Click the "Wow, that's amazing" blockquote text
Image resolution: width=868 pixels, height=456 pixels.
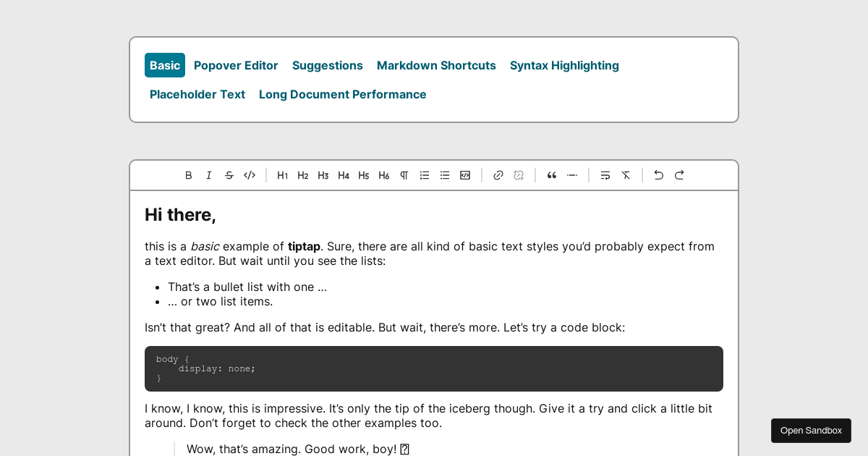tap(298, 449)
